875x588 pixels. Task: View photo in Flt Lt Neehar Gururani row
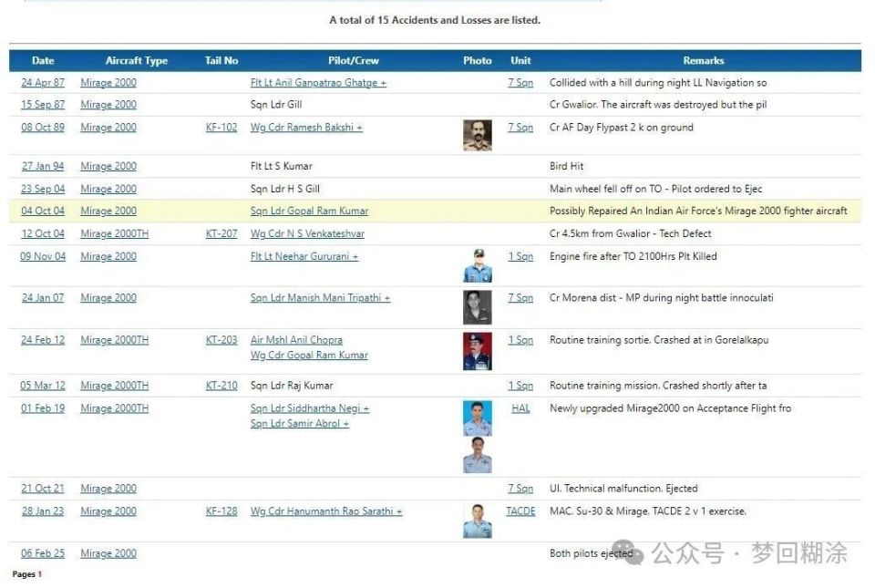(x=478, y=265)
